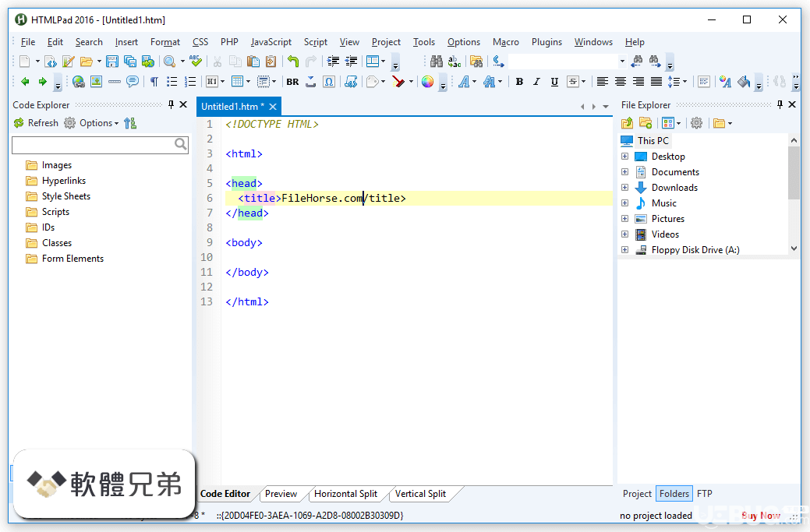Insert BR line break icon
Image resolution: width=810 pixels, height=532 pixels.
click(x=292, y=82)
